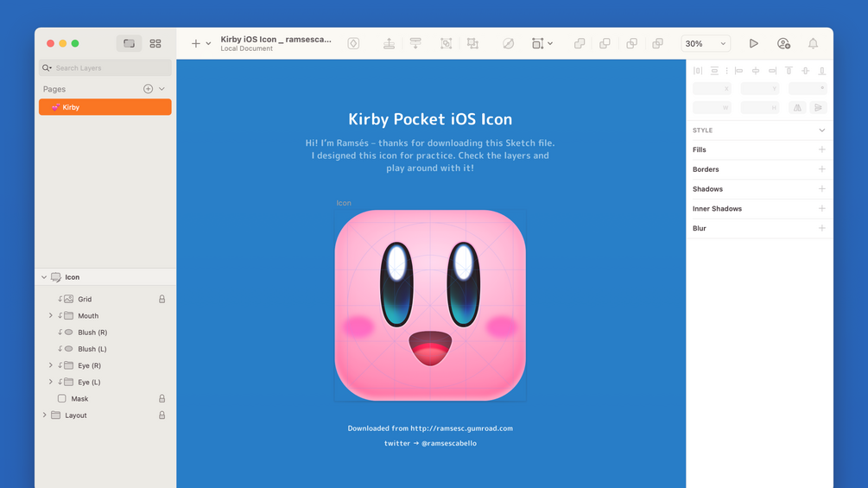Add a new Border

[822, 168]
